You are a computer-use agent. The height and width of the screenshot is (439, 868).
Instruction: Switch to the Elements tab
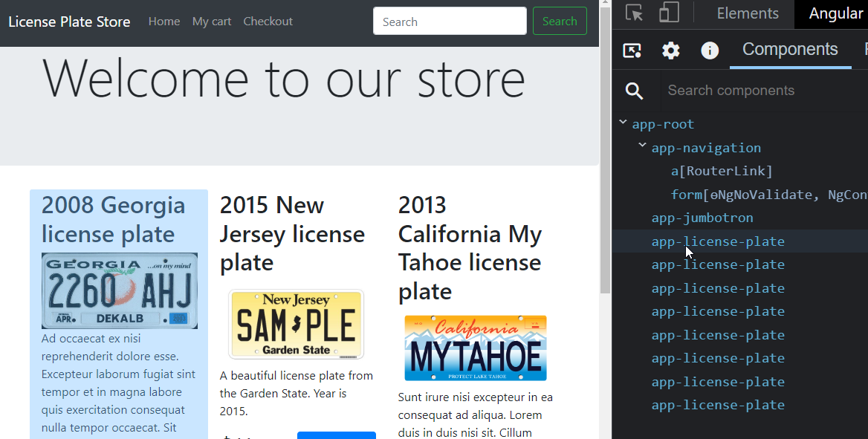[748, 13]
